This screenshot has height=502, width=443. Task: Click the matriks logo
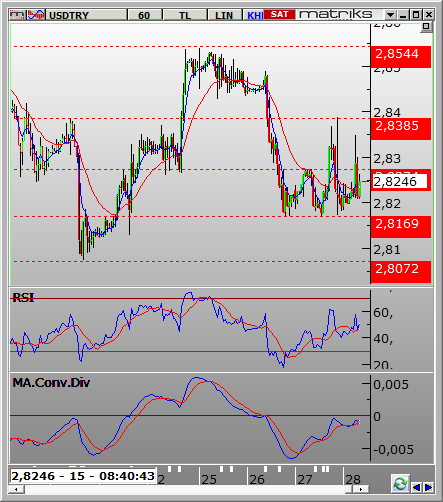(x=335, y=14)
